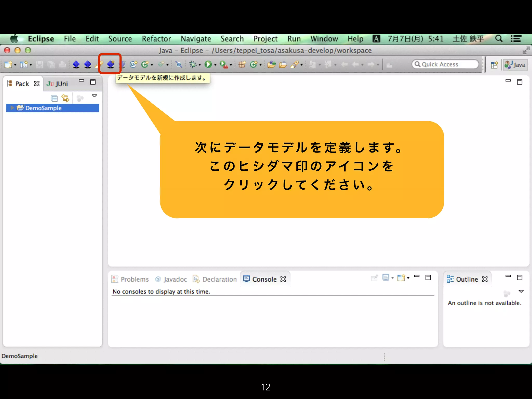Select the Java perspective button
Image resolution: width=532 pixels, height=399 pixels.
click(515, 65)
